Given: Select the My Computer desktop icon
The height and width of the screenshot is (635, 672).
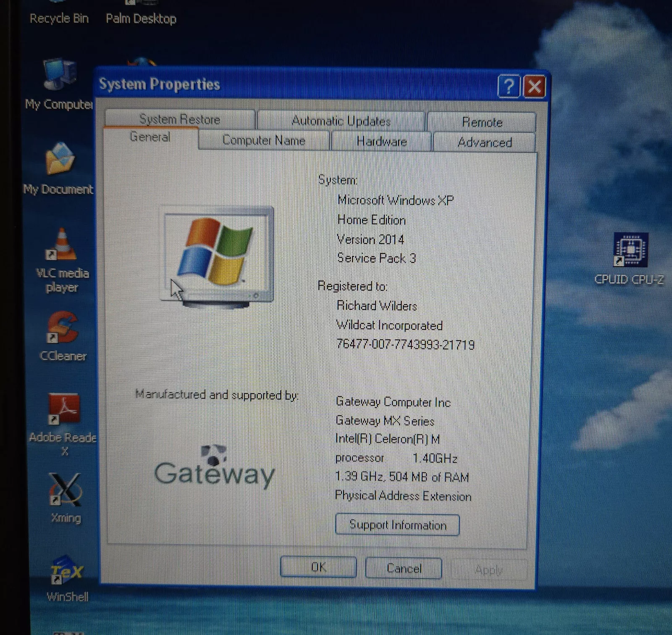Looking at the screenshot, I should coord(59,76).
